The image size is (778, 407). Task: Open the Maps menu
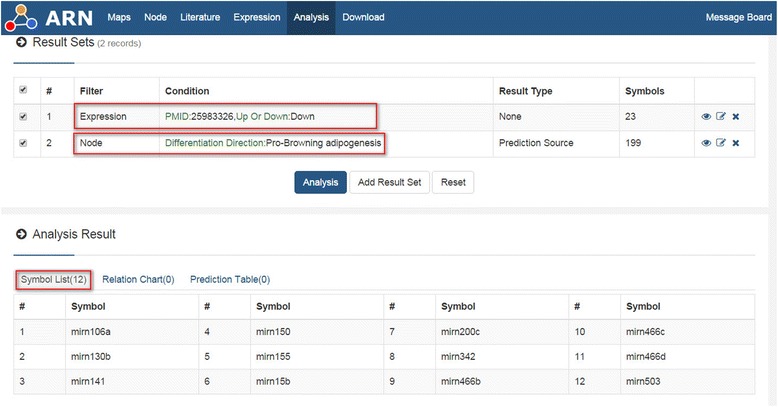(119, 17)
